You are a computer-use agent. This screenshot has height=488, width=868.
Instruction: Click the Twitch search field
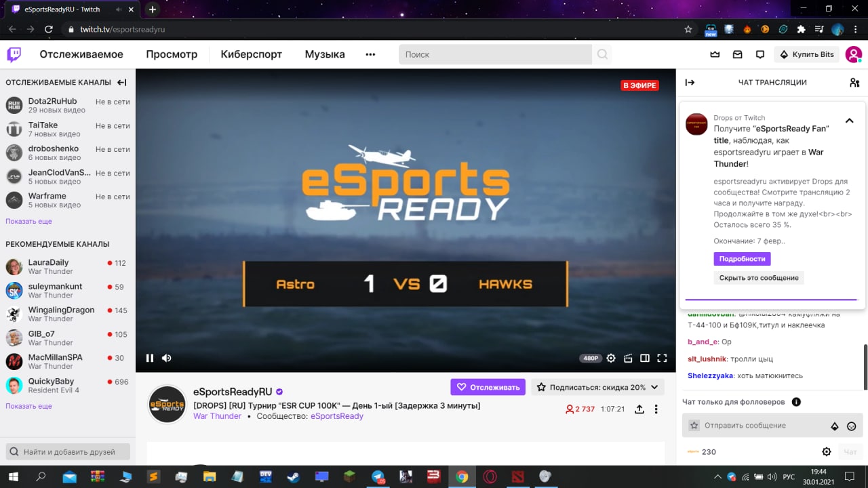(x=495, y=54)
